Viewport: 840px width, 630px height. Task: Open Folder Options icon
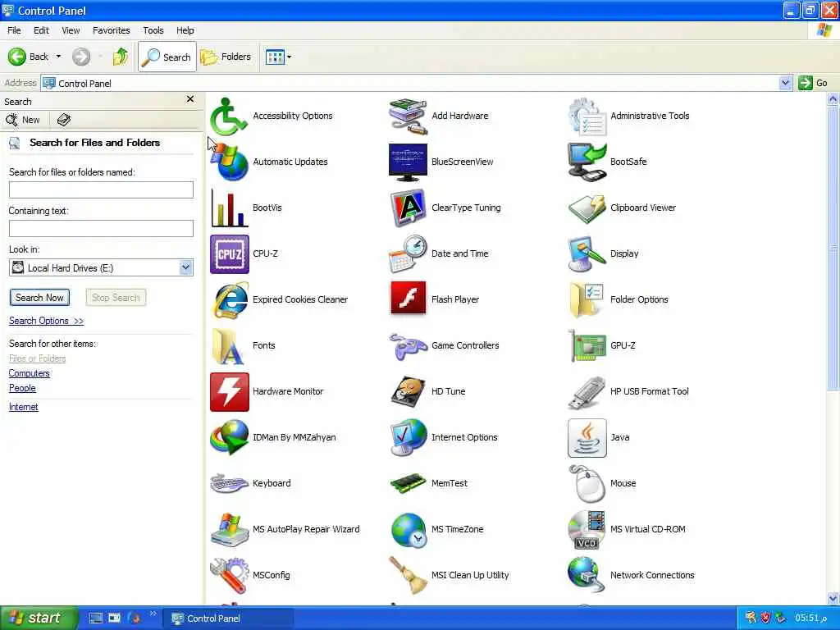587,299
